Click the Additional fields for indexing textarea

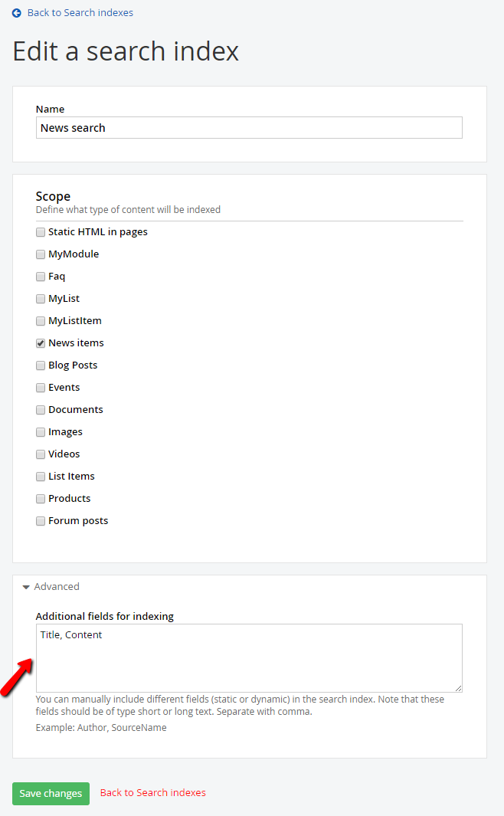(249, 657)
